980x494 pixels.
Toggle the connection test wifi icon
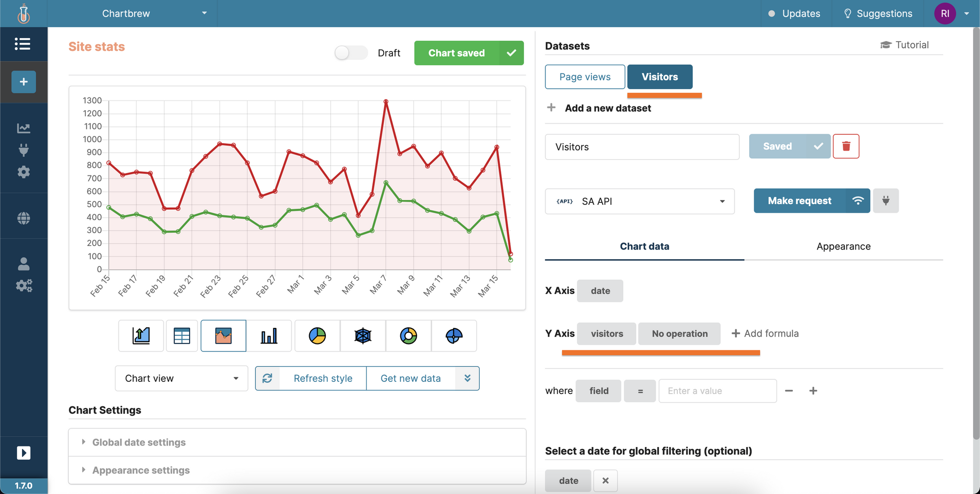coord(858,200)
